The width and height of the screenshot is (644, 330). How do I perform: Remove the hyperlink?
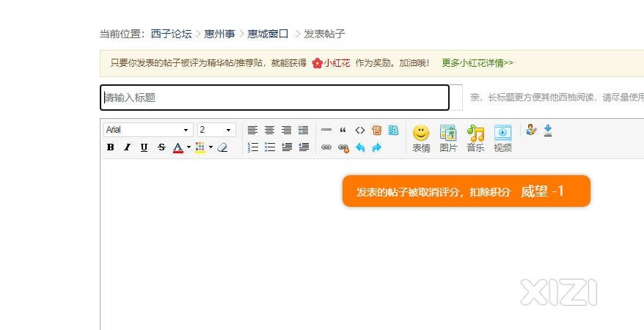click(x=343, y=147)
